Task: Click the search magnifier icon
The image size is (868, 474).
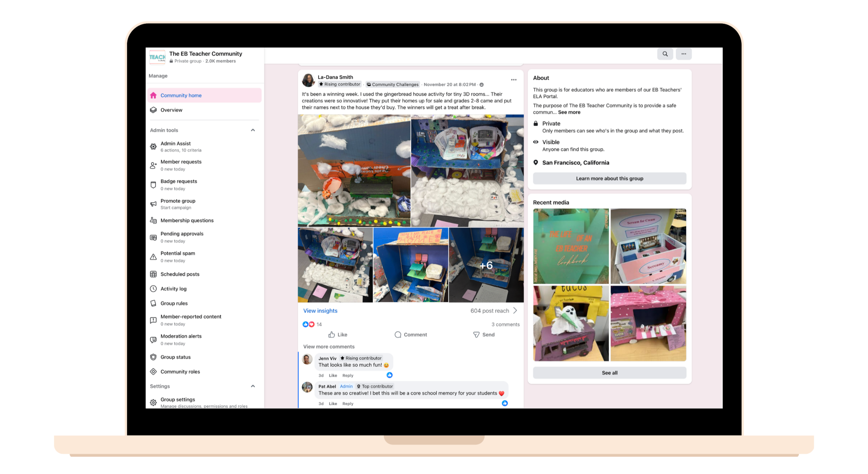Action: 665,54
